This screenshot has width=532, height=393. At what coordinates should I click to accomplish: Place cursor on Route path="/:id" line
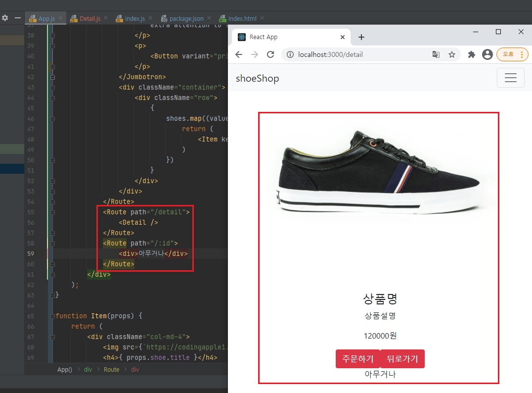[x=140, y=243]
